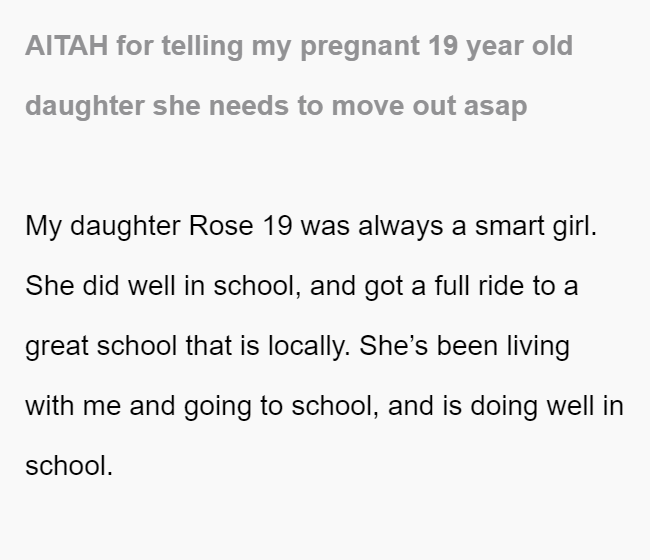Click "asap" at the end of the title
The height and width of the screenshot is (560, 650).
tap(495, 108)
